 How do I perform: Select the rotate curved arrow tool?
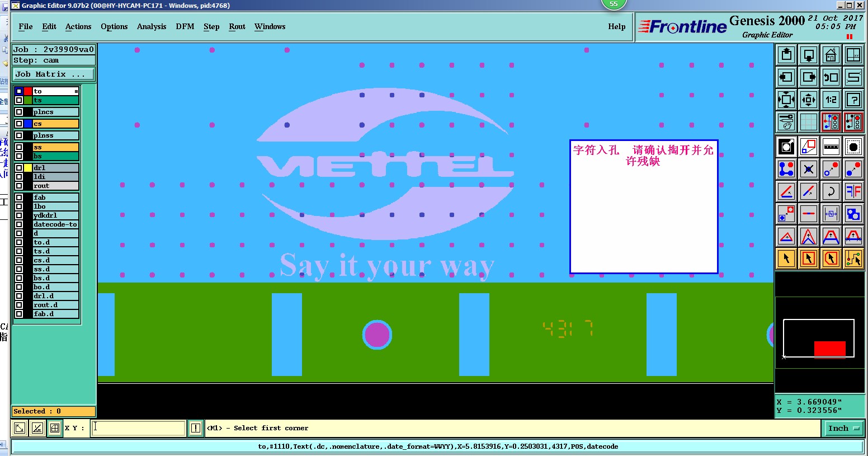[831, 191]
